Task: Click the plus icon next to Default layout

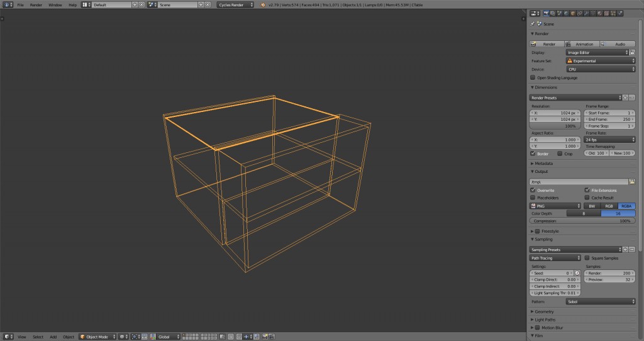Action: (x=134, y=4)
